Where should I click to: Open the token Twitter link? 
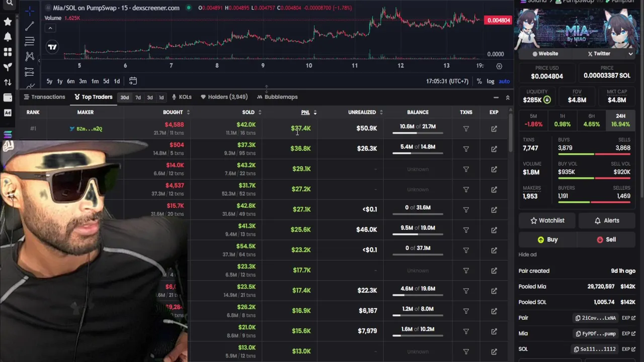pyautogui.click(x=599, y=53)
